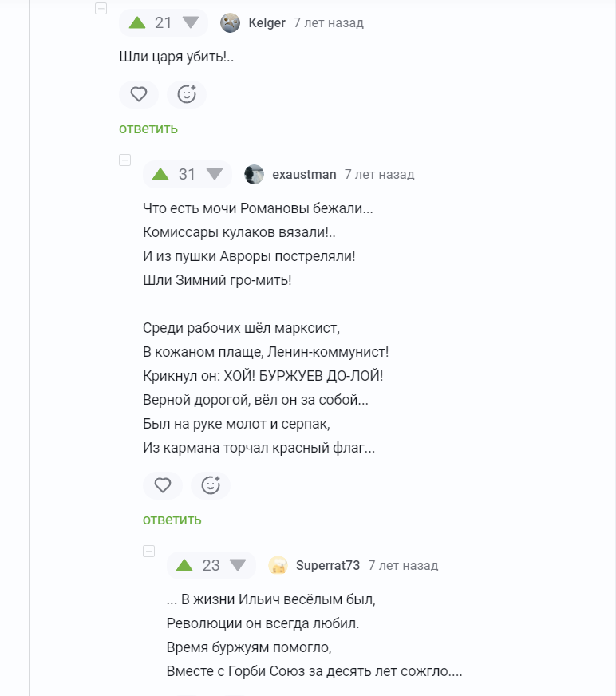The image size is (616, 696).
Task: Collapse exaustman's comment thread
Action: [x=124, y=160]
